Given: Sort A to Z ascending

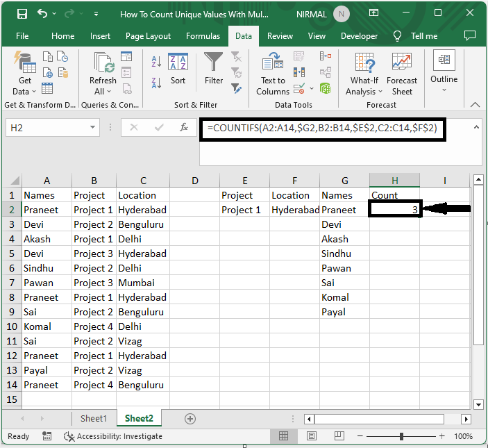Looking at the screenshot, I should (x=156, y=61).
